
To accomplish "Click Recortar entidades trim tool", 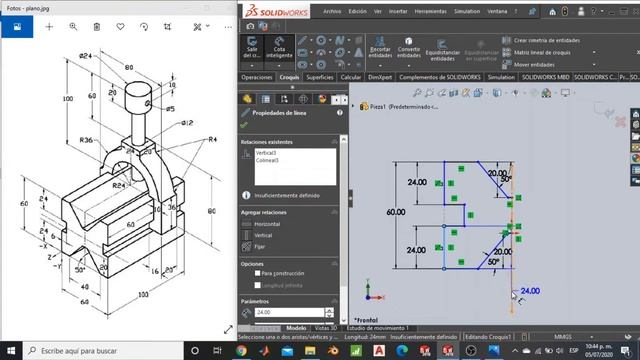I will (380, 48).
